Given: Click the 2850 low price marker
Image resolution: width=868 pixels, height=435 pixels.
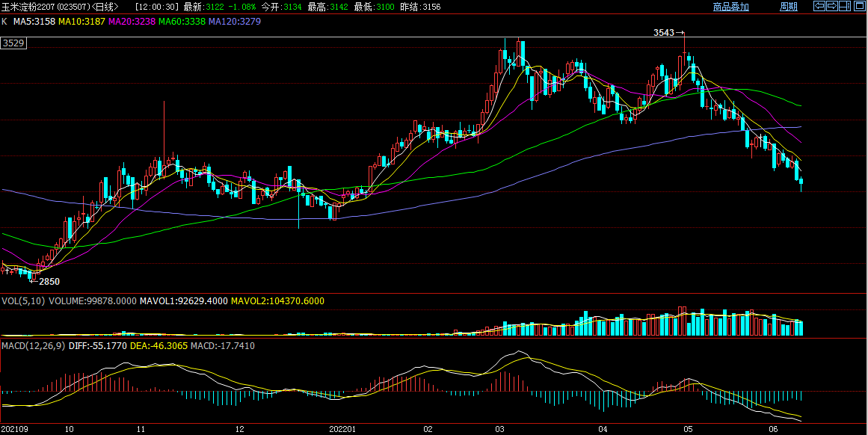Looking at the screenshot, I should [x=49, y=282].
